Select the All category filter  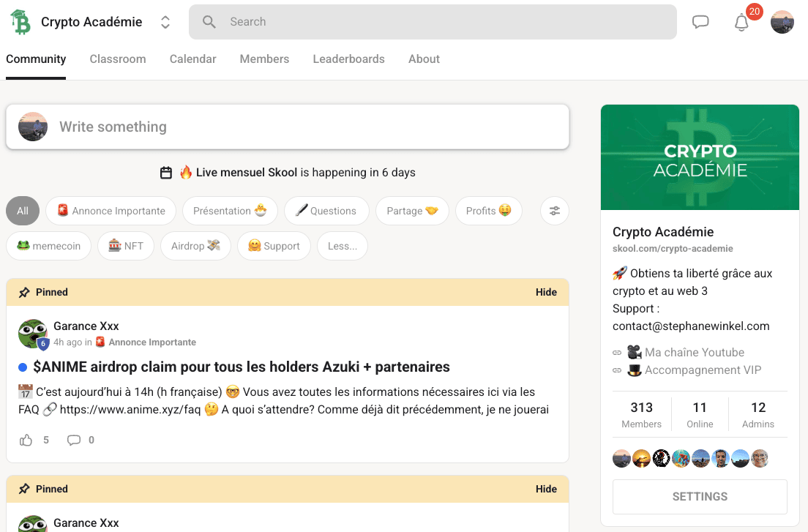23,211
